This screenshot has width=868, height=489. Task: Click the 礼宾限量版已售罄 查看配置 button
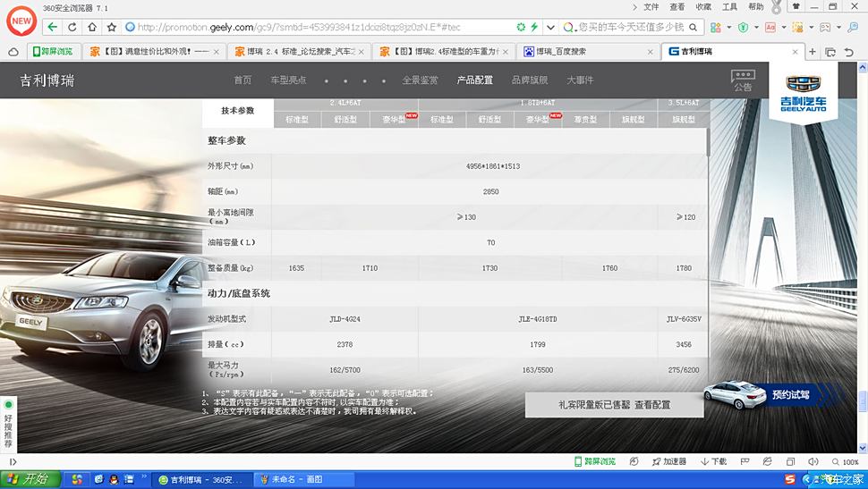(614, 405)
